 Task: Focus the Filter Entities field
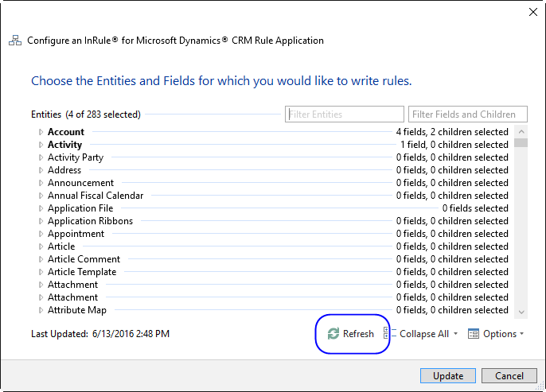(x=345, y=114)
